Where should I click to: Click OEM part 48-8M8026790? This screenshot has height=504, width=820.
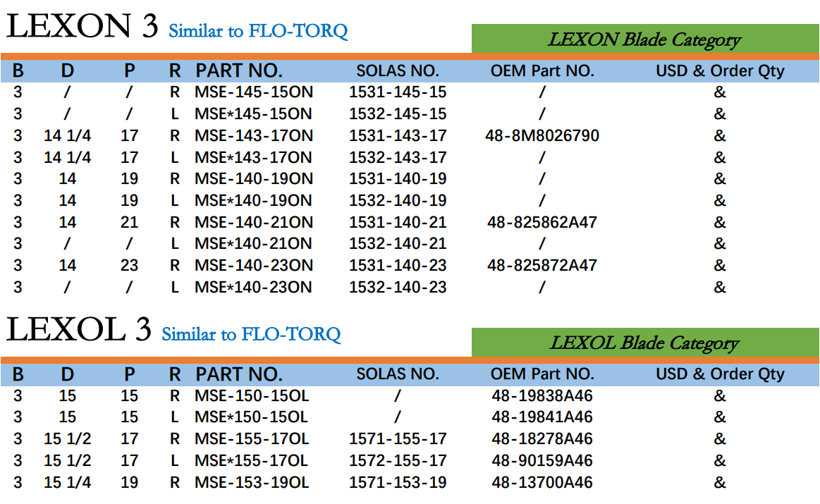[542, 136]
